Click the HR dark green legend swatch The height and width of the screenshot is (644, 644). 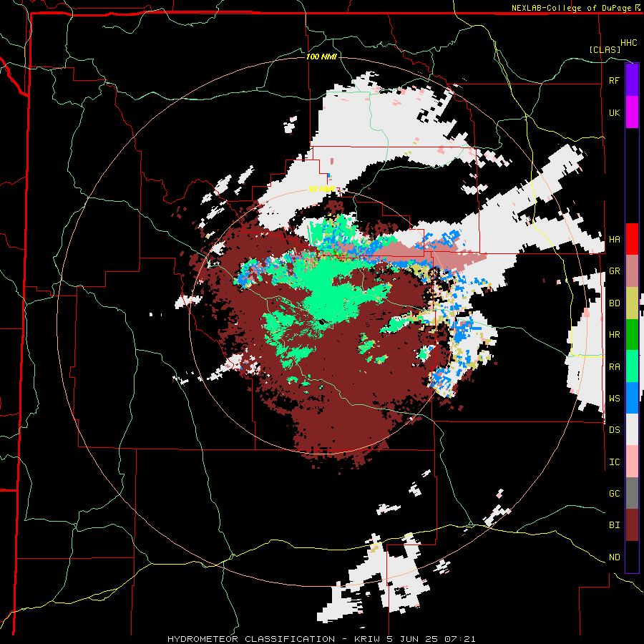click(632, 334)
